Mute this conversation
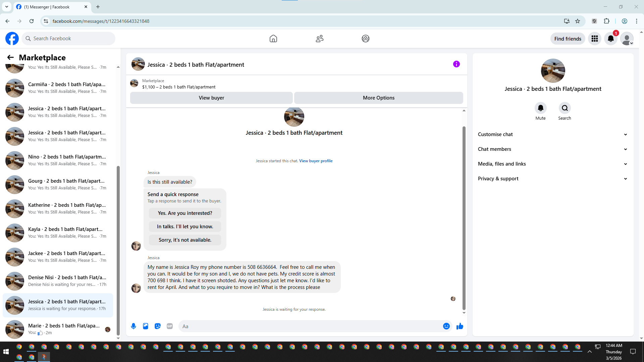This screenshot has width=644, height=362. click(x=541, y=108)
